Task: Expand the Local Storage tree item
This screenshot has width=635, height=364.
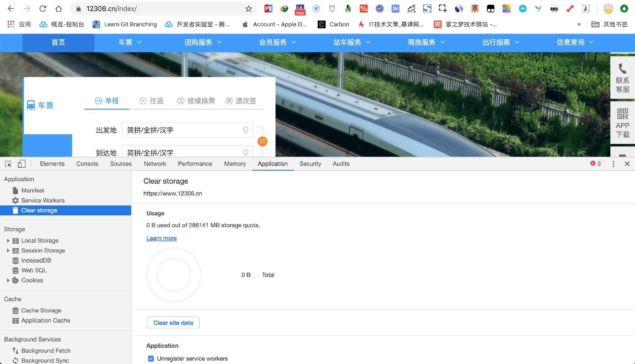Action: click(8, 241)
